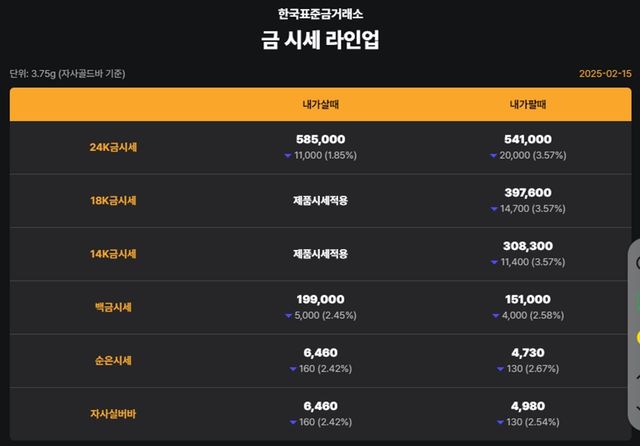Viewport: 640px width, 446px height.
Task: Click the down triangle beside 5,000 (2.45%)
Action: 288,315
